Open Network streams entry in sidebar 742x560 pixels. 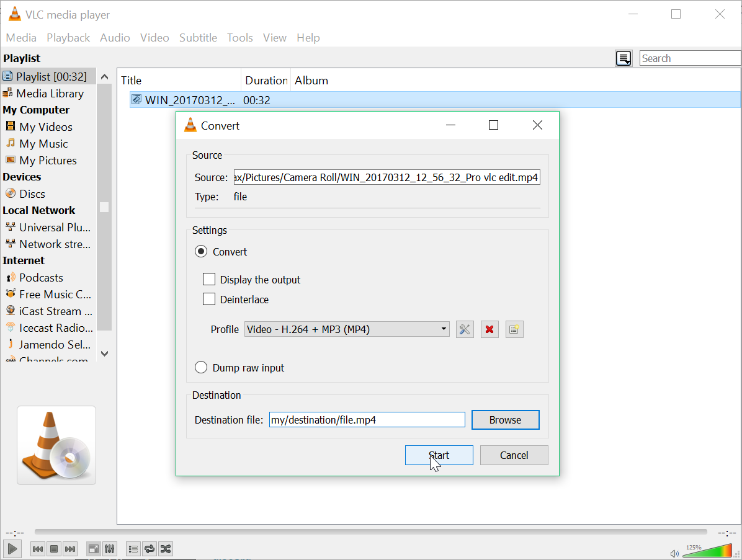[55, 244]
